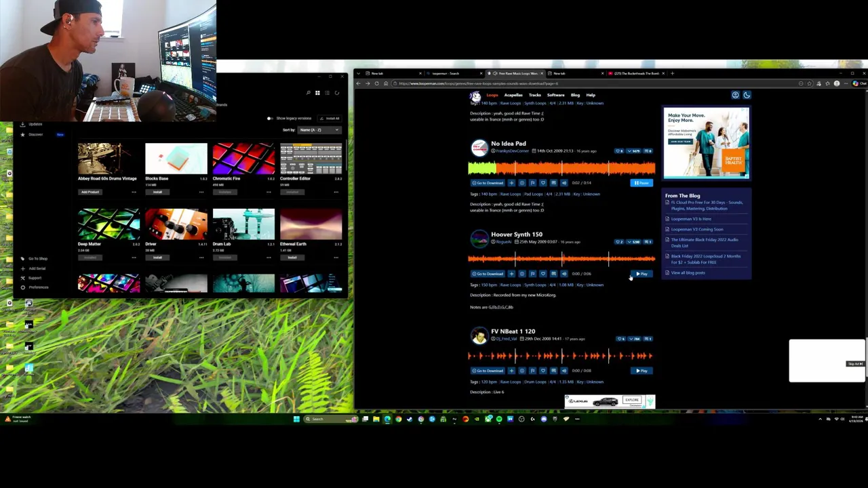Viewport: 868px width, 488px height.
Task: Favorite Hoover Synth 150 with heart icon
Action: pyautogui.click(x=542, y=274)
